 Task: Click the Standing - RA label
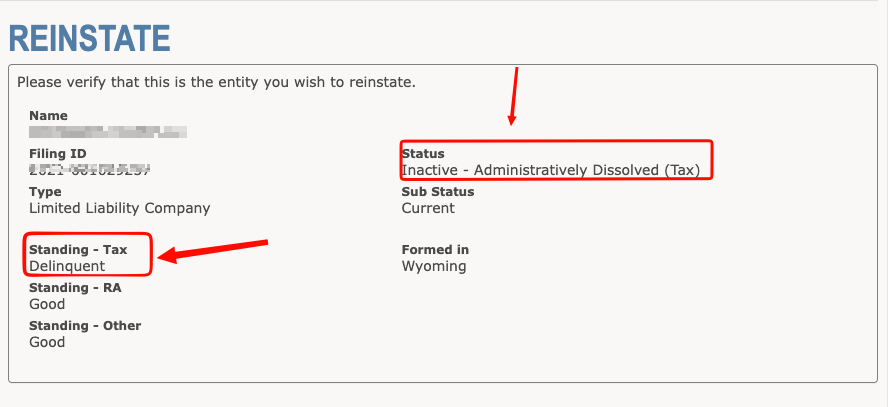click(75, 288)
